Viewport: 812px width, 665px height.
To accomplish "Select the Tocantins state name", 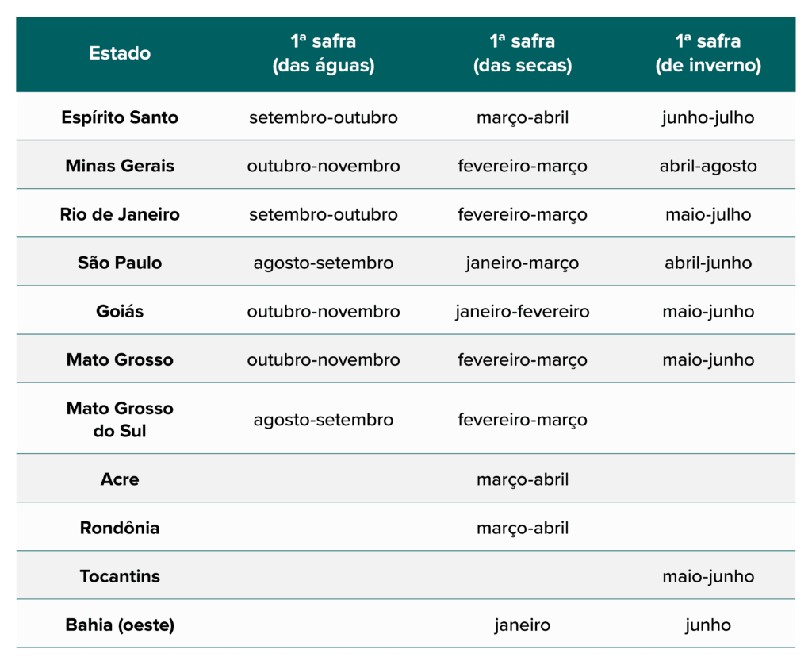I will point(120,576).
